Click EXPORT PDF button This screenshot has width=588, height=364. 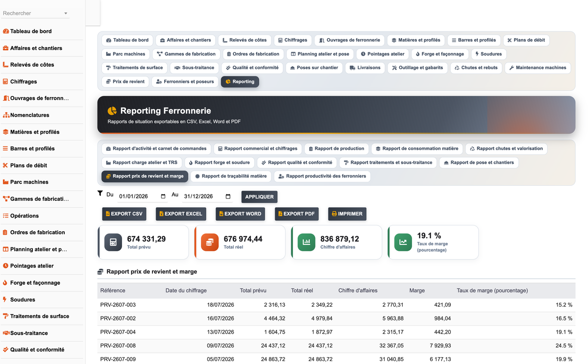click(x=297, y=214)
